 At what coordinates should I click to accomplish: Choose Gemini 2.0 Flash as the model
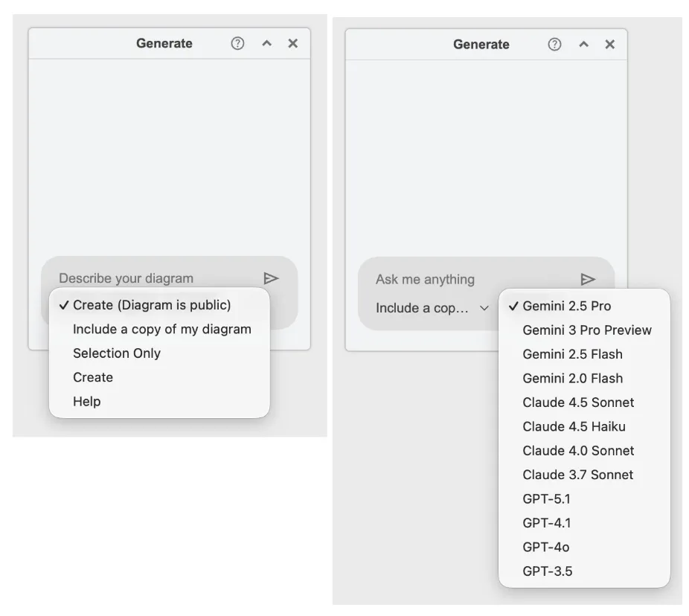pos(571,378)
